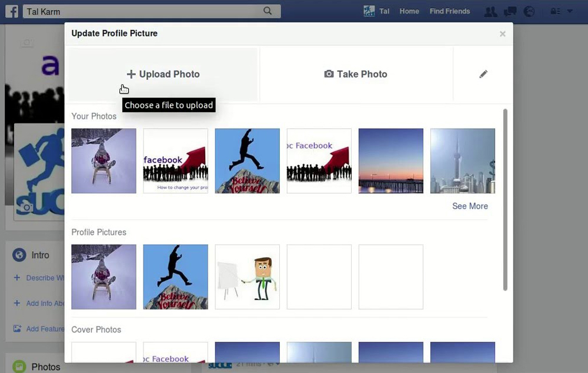This screenshot has width=588, height=373.
Task: Open the notifications globe icon
Action: click(529, 12)
